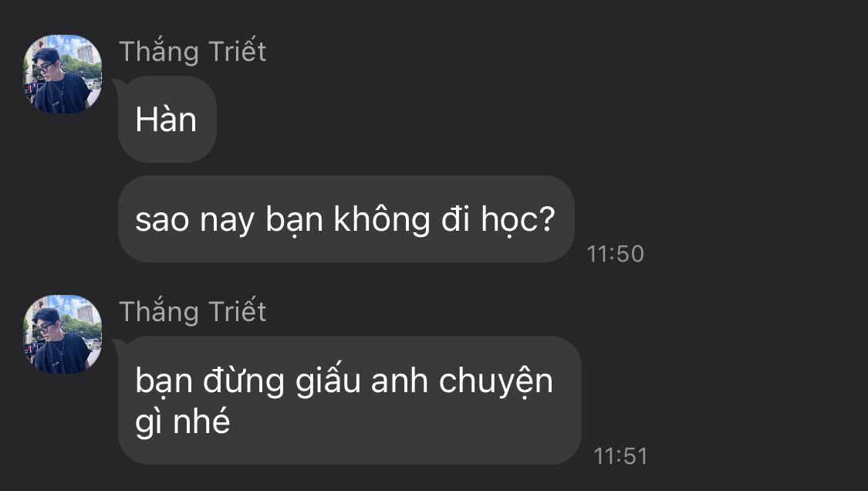868x491 pixels.
Task: Click the word "học?" ending the question
Action: [518, 221]
